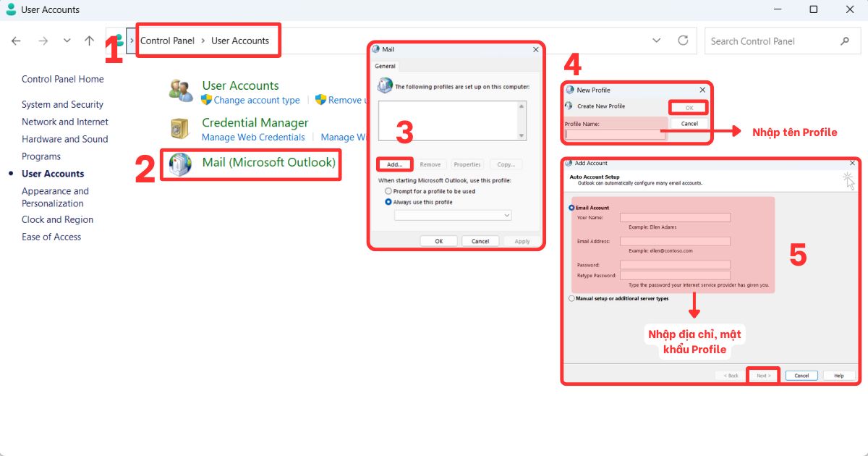Viewport: 868px width, 456px height.
Task: Open Credential Manager
Action: (x=255, y=122)
